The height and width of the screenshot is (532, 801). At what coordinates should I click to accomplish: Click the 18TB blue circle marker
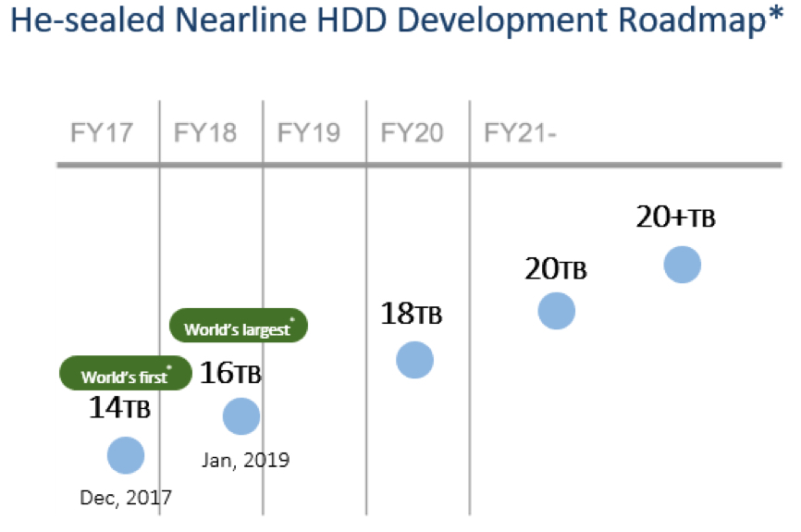pos(414,360)
